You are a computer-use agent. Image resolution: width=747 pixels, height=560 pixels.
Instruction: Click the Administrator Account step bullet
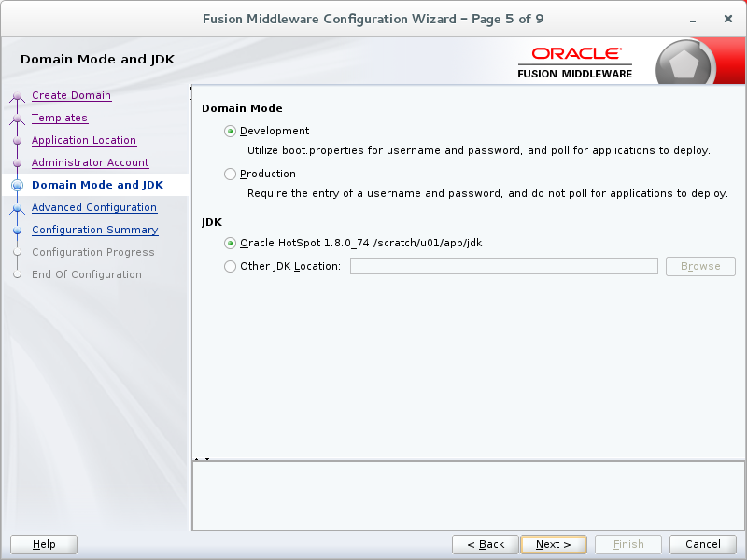coord(17,162)
